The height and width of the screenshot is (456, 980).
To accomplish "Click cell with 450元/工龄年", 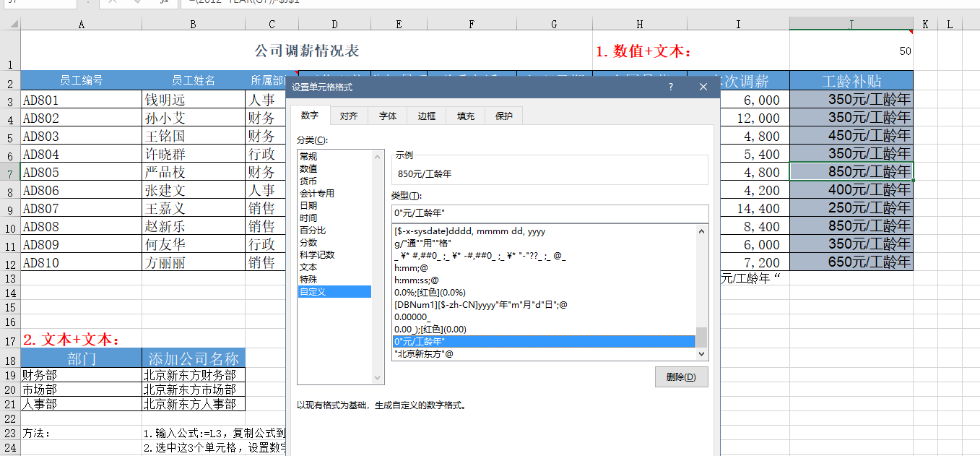I will [851, 137].
